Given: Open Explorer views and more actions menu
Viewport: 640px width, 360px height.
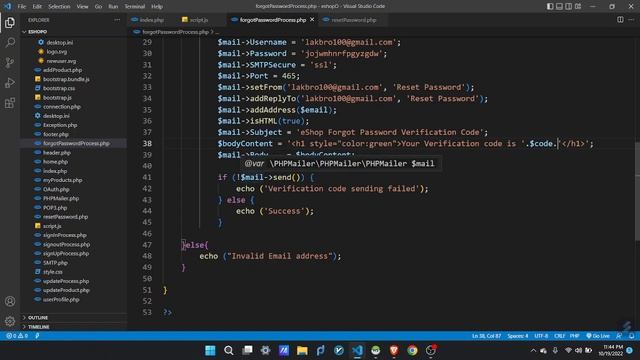Looking at the screenshot, I should tap(117, 20).
